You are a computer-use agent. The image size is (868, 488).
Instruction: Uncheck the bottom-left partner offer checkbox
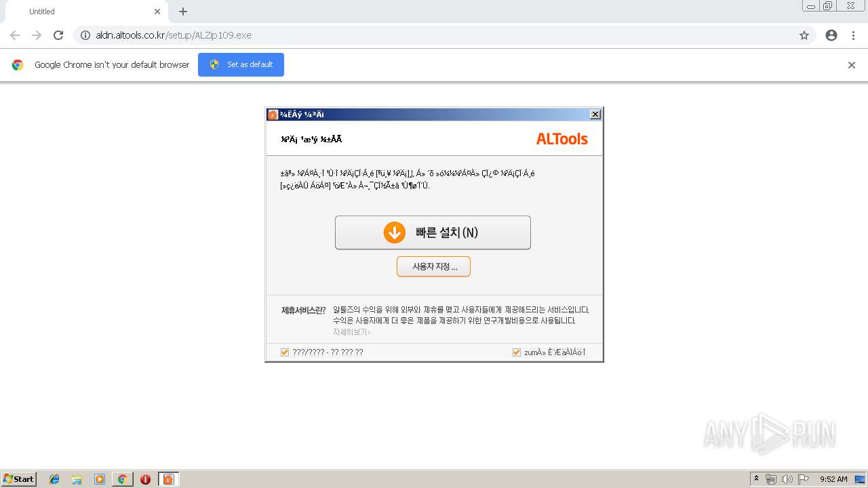(285, 352)
